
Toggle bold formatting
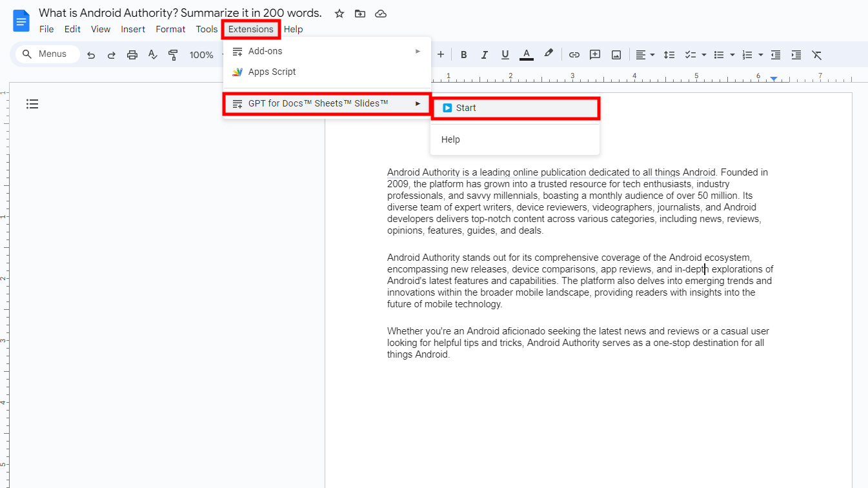(463, 55)
